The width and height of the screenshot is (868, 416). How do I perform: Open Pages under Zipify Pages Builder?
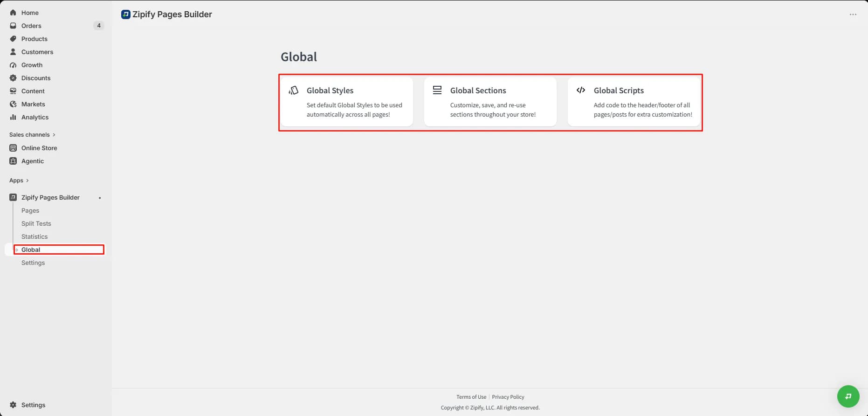[x=30, y=210]
